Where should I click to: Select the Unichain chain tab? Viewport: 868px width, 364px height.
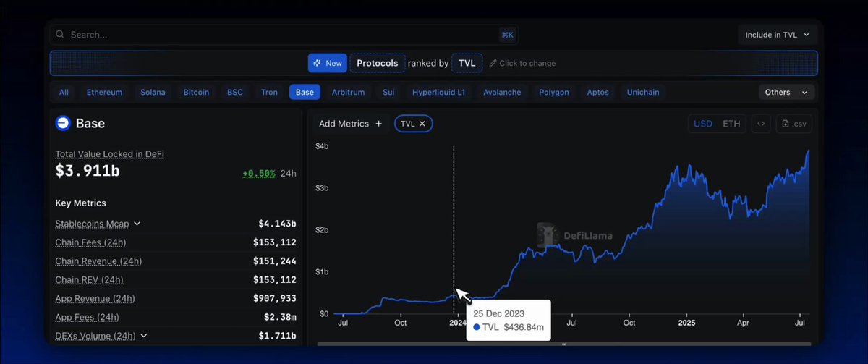tap(643, 92)
